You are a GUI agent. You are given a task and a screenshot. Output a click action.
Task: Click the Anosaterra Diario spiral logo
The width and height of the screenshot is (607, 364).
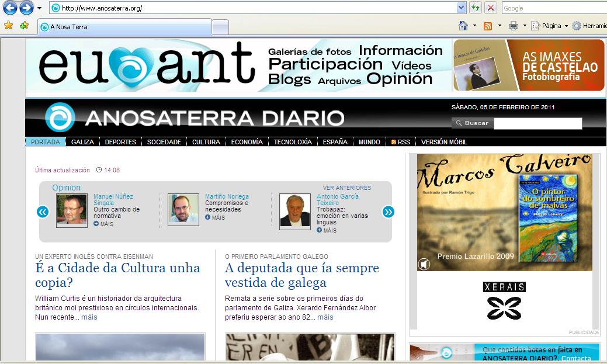pos(60,117)
